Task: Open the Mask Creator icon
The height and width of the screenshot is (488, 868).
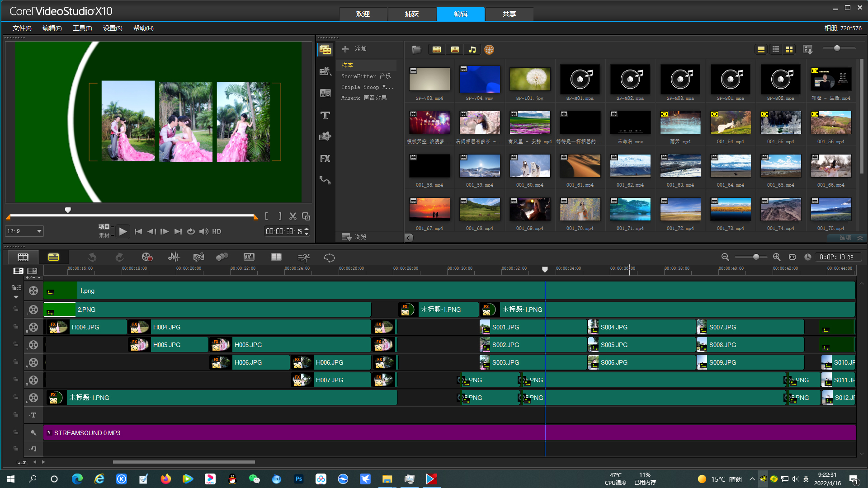Action: 329,258
